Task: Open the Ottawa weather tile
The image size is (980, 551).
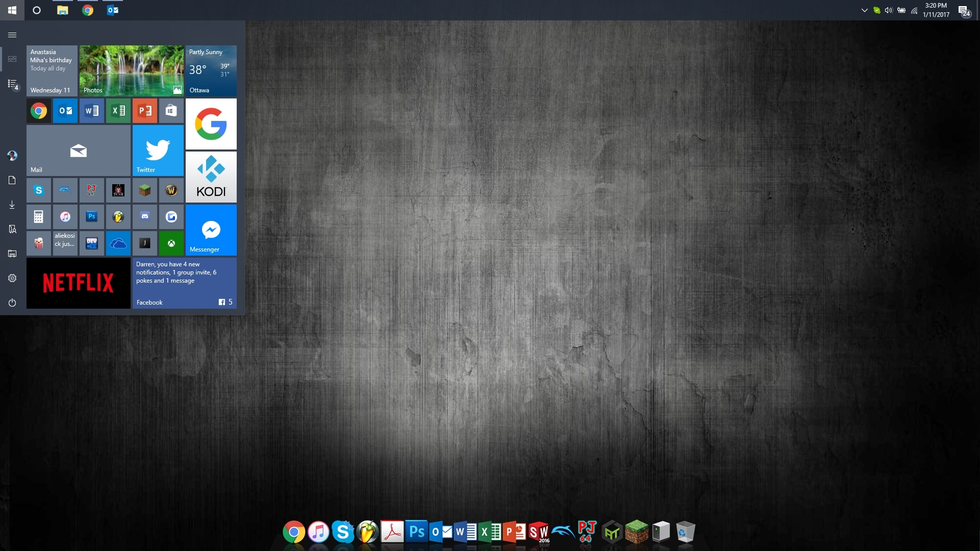Action: (x=211, y=71)
